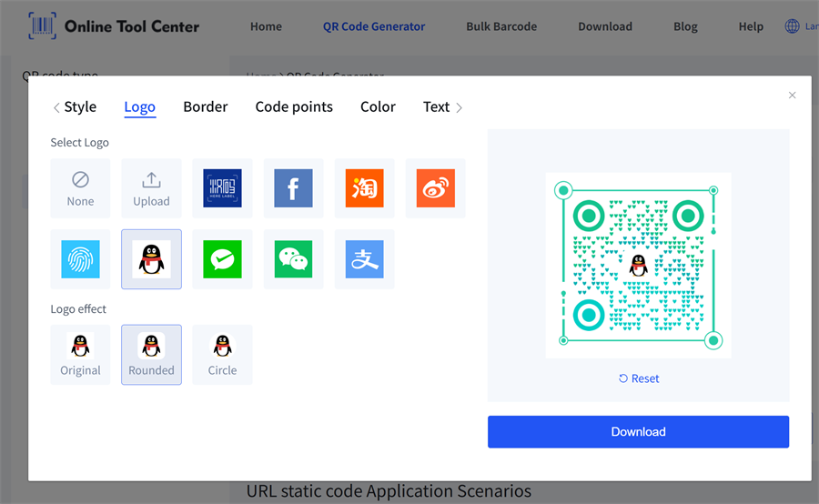819x504 pixels.
Task: Select the Alipay logo
Action: tap(364, 259)
